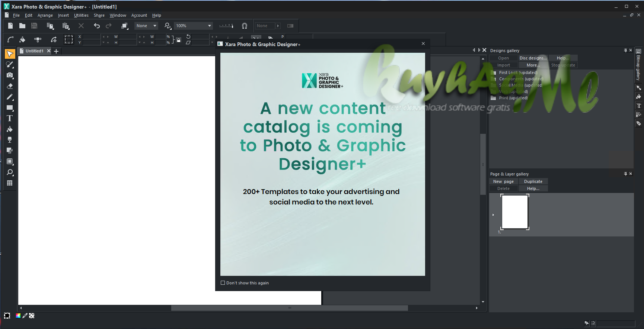
Task: Select the region painter brush tool
Action: point(10,64)
